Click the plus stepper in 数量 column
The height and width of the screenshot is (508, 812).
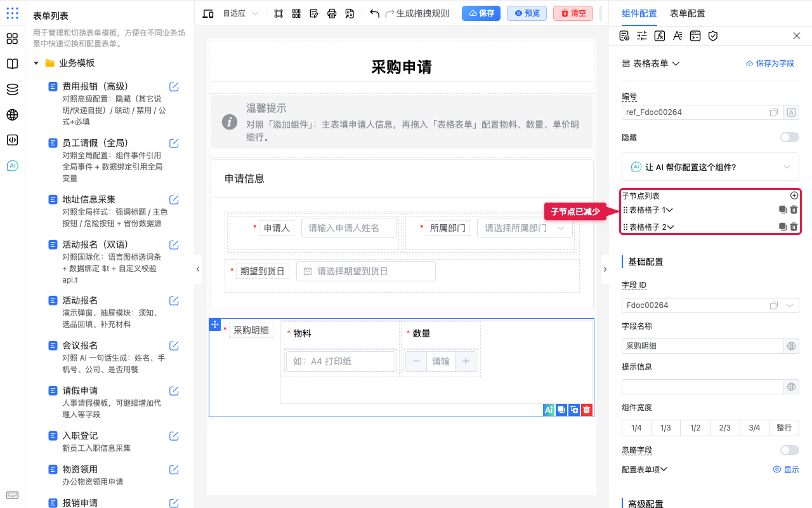pos(466,361)
